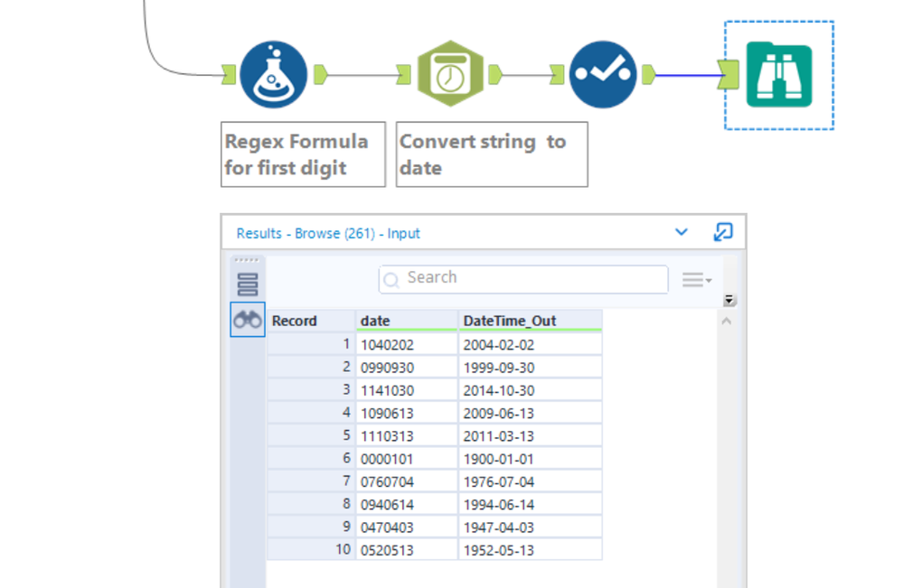
Task: Click date cell 1040202
Action: (x=407, y=344)
